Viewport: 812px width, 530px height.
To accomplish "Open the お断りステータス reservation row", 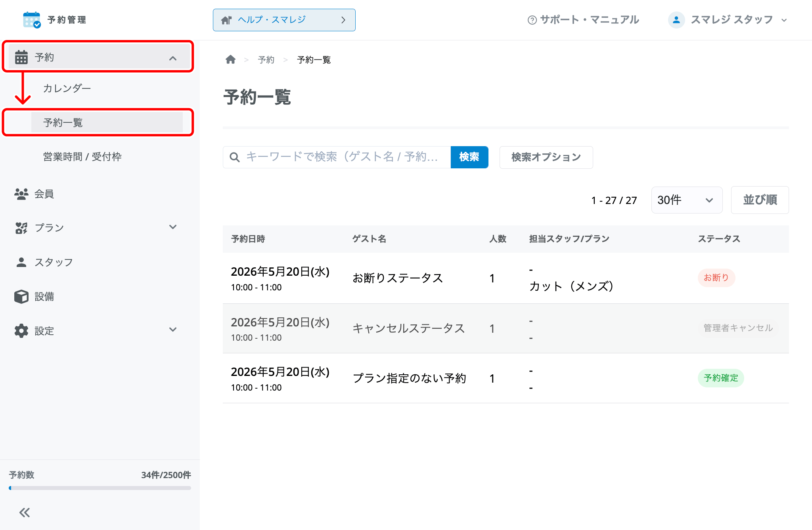I will pyautogui.click(x=506, y=278).
